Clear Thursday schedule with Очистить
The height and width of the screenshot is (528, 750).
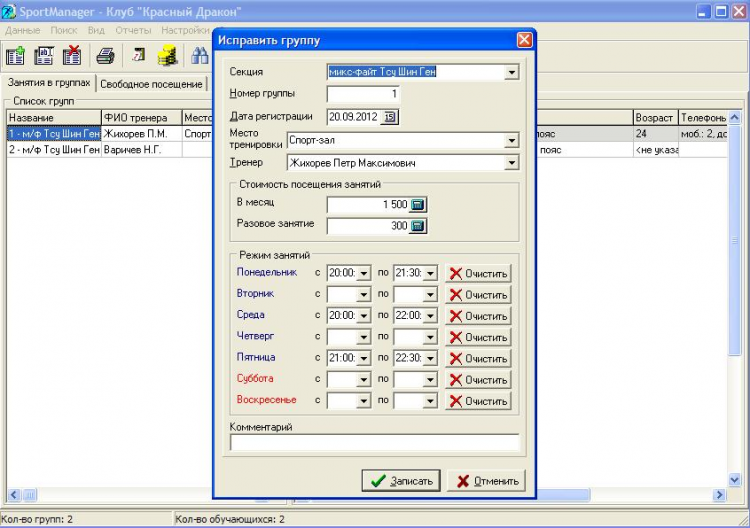(x=478, y=337)
